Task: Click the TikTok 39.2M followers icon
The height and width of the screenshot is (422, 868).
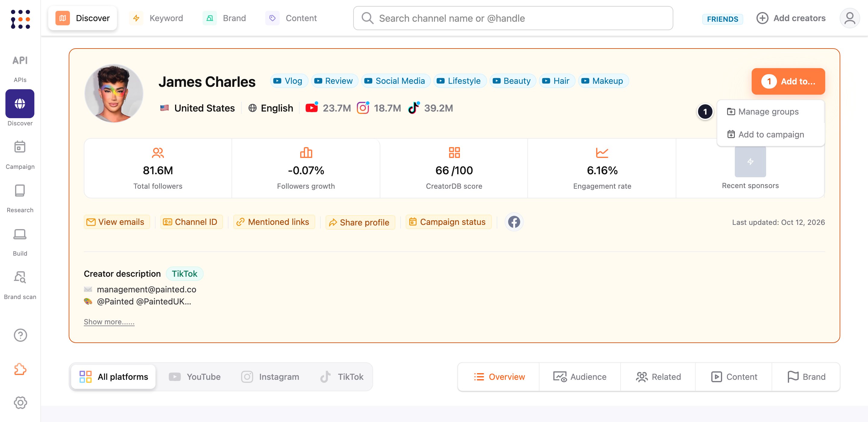Action: [x=414, y=108]
